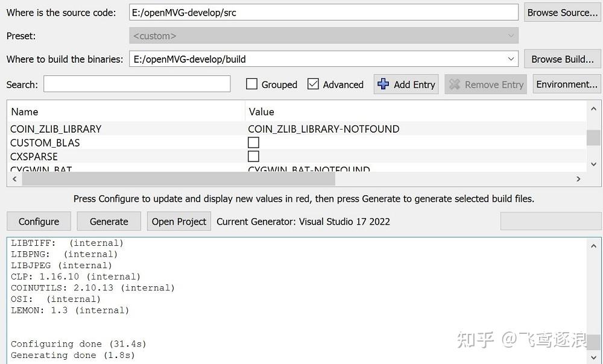Click the scroll-up arrow of the cache list

click(x=593, y=110)
